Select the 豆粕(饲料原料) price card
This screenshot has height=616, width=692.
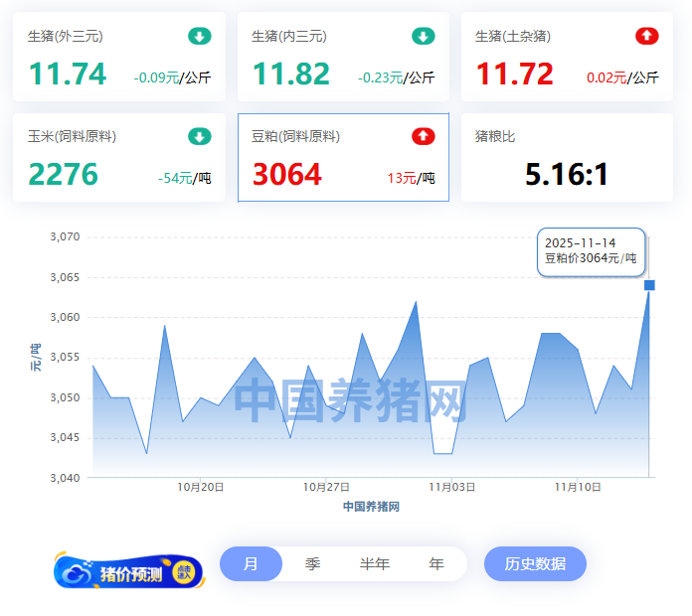[343, 158]
